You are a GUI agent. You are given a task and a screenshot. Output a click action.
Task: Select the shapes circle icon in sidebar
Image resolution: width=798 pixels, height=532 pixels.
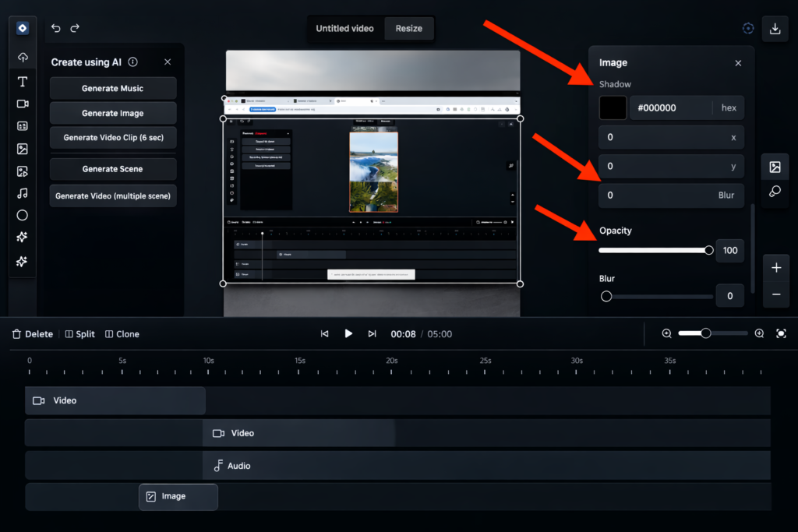[x=23, y=216]
